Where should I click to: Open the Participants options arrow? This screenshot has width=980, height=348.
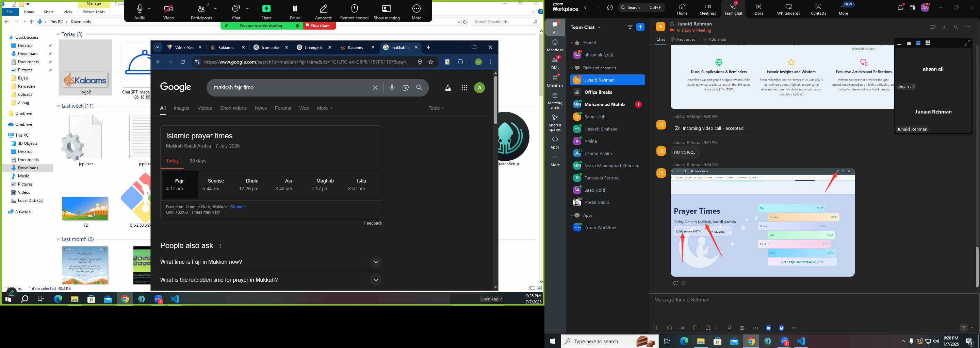click(x=216, y=8)
